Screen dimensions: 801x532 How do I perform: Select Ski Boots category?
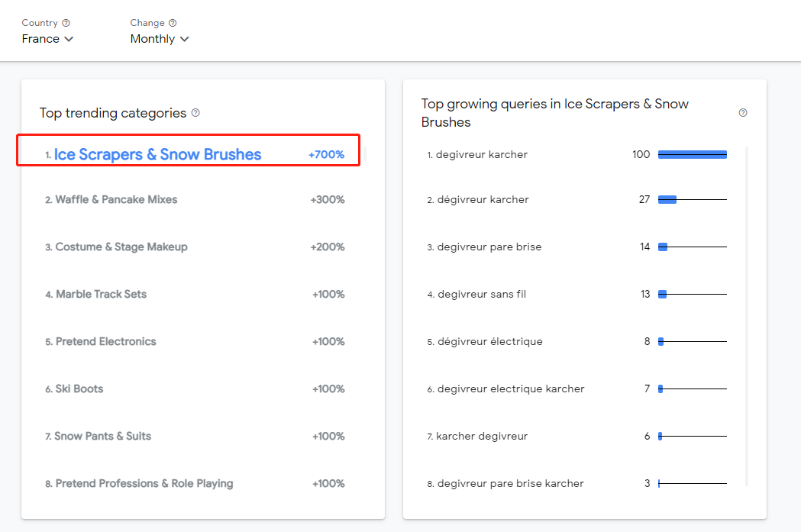click(x=79, y=389)
